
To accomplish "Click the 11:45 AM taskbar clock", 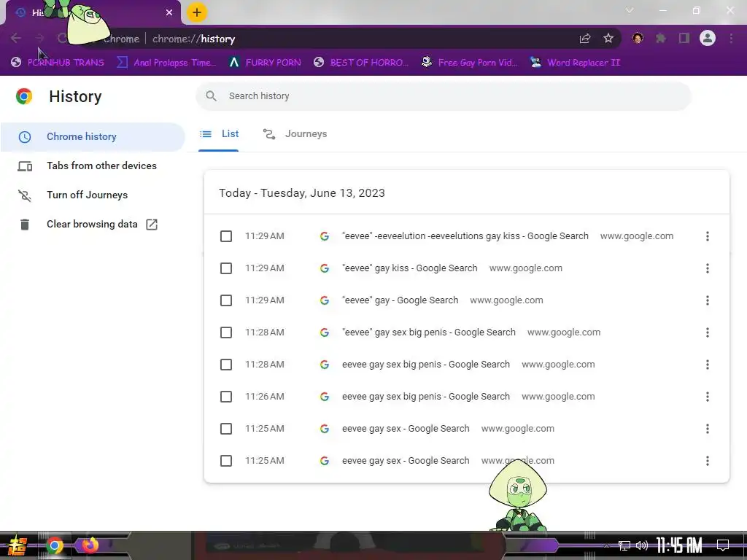I will pos(679,545).
